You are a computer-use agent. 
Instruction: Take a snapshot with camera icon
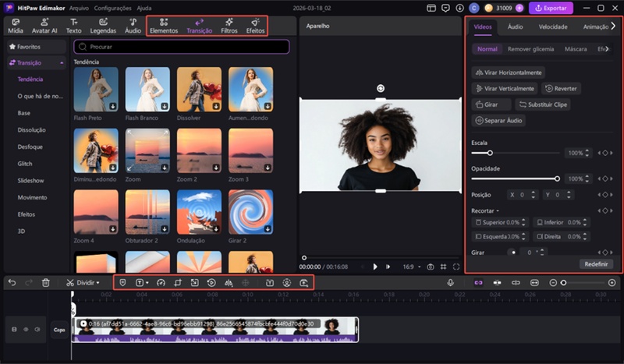(x=430, y=267)
